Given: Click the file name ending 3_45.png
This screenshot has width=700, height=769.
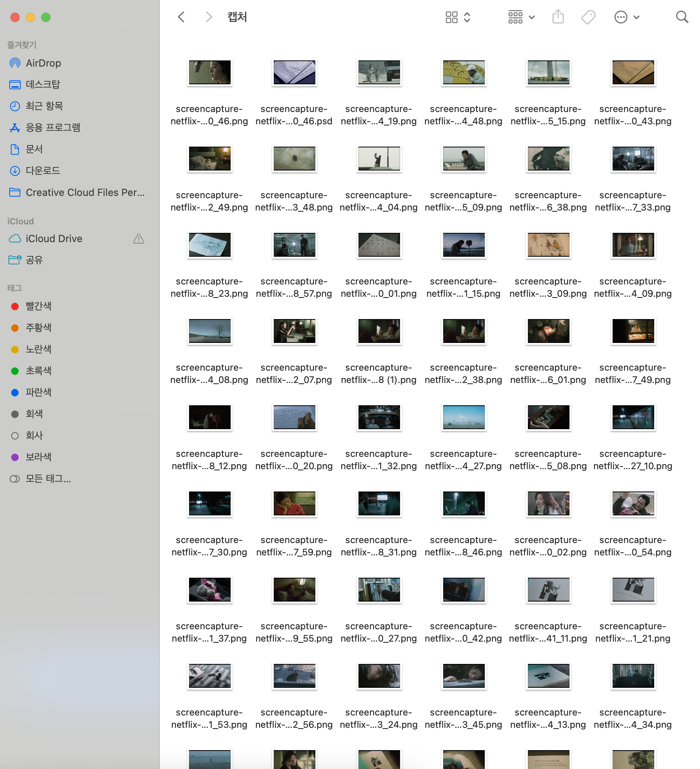Looking at the screenshot, I should click(464, 719).
